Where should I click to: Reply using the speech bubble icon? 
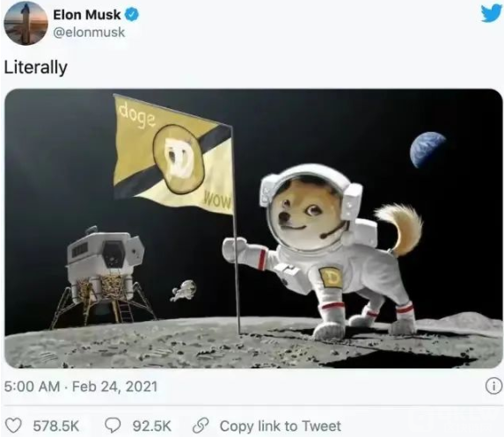coord(113,426)
